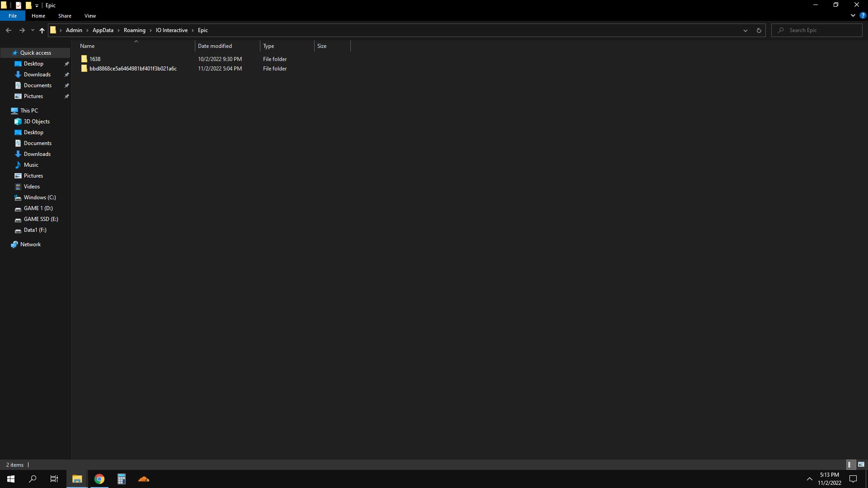The image size is (868, 488).
Task: Expand the Quick access tree item
Action: 5,52
